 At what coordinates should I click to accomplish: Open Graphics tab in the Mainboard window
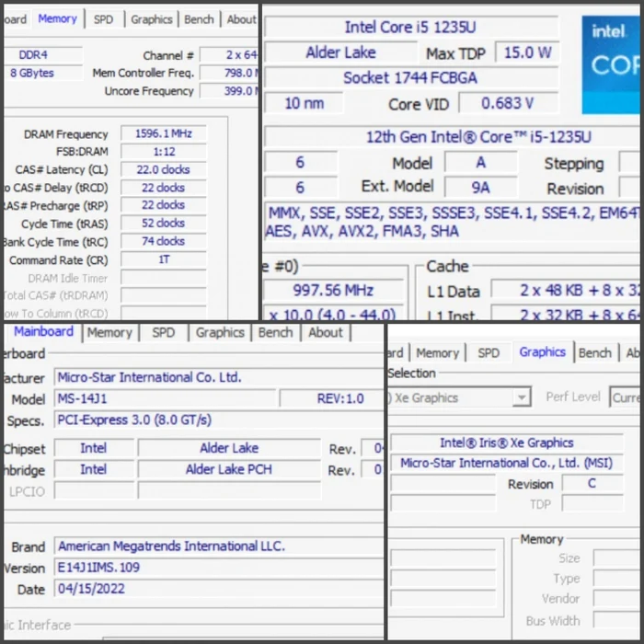pyautogui.click(x=220, y=332)
